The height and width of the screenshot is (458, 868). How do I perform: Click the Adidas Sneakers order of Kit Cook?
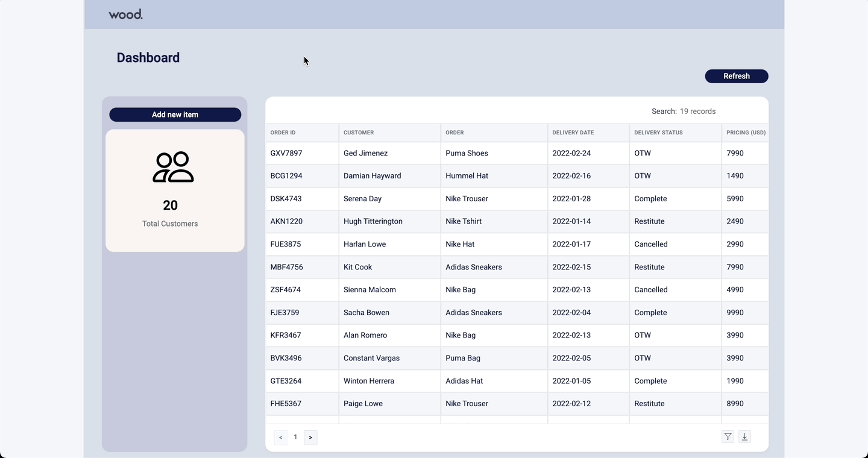(474, 267)
